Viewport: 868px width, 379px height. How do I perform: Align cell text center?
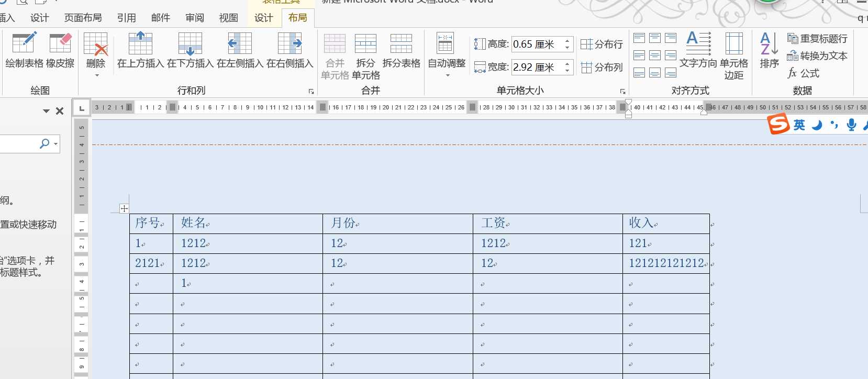(x=655, y=55)
